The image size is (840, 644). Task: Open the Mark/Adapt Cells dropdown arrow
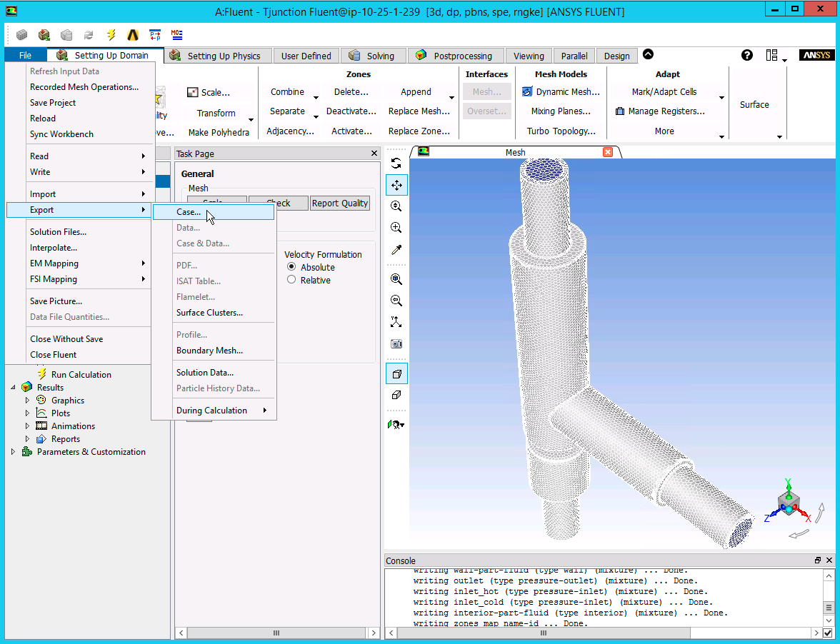point(721,97)
